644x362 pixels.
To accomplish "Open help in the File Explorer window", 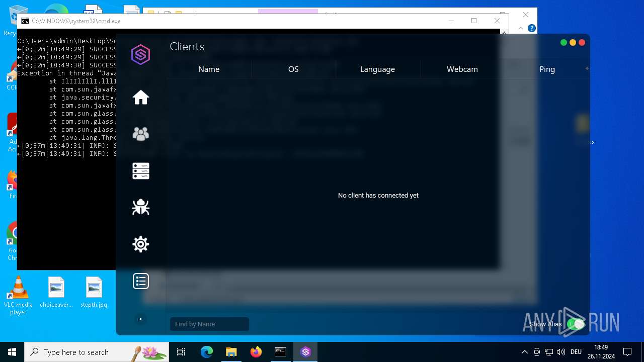I will (x=531, y=28).
